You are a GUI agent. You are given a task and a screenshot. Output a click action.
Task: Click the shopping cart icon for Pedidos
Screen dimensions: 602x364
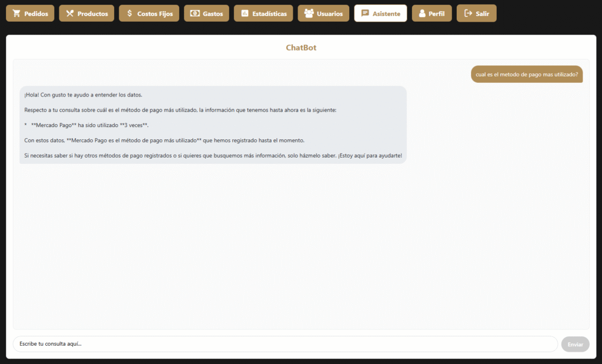(x=16, y=14)
